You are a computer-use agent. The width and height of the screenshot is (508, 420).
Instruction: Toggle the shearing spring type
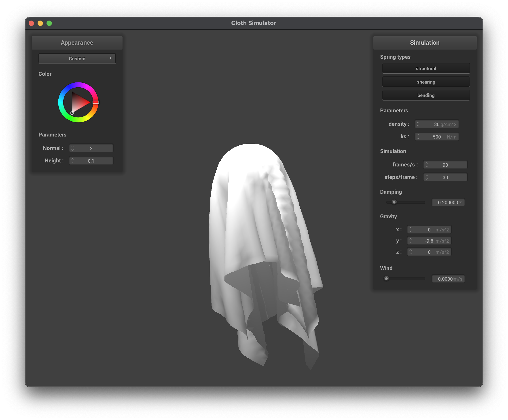click(426, 82)
